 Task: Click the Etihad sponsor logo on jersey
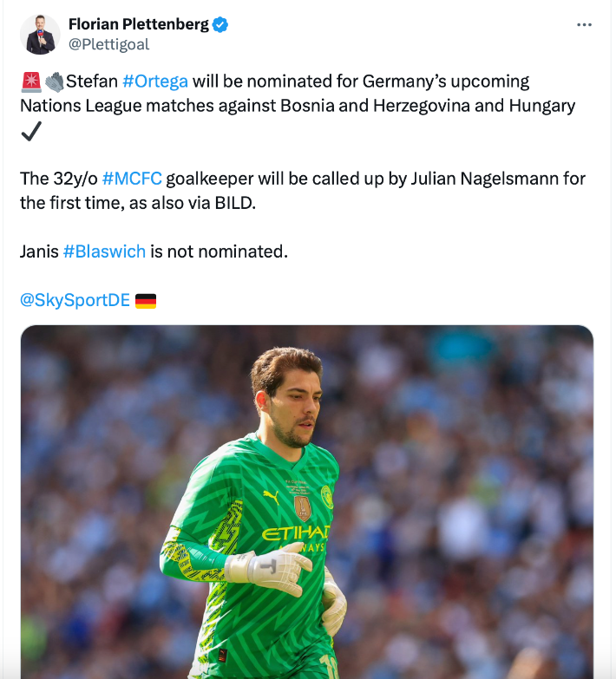point(296,533)
